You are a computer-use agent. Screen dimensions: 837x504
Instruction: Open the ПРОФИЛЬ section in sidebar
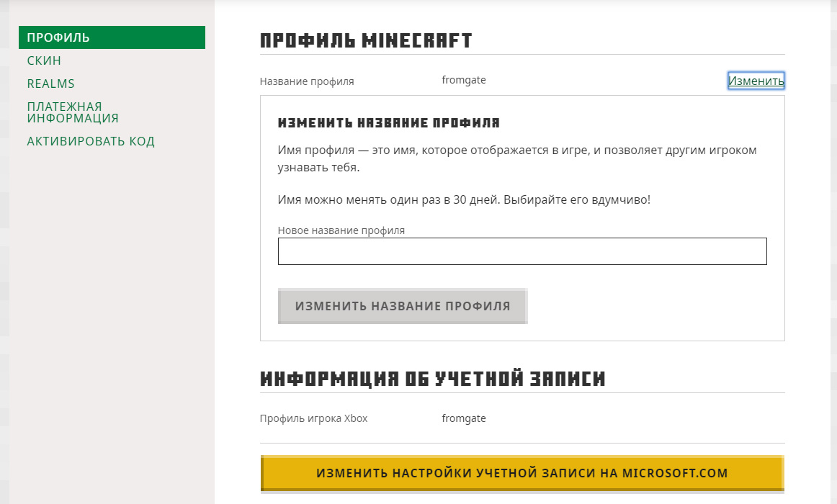[112, 37]
